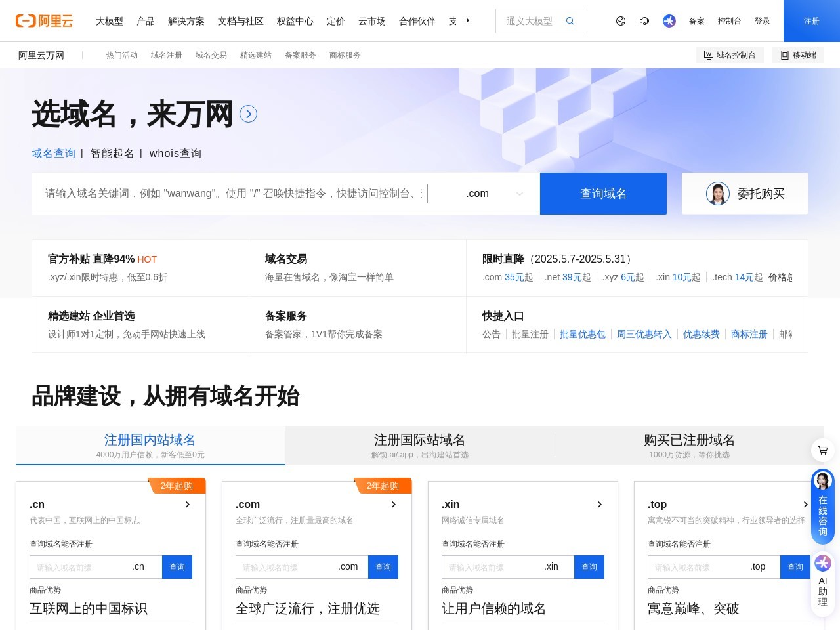Open the 解决方案 menu
840x630 pixels.
pyautogui.click(x=186, y=21)
